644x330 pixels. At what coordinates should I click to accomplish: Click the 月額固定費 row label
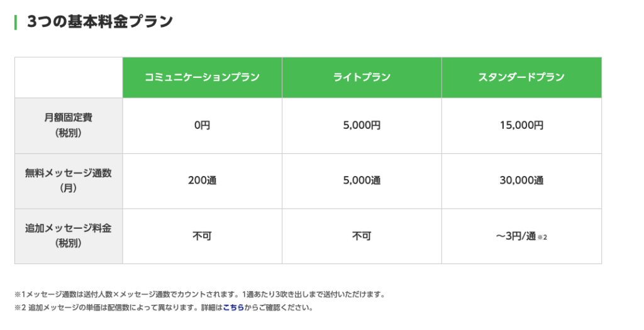point(69,126)
